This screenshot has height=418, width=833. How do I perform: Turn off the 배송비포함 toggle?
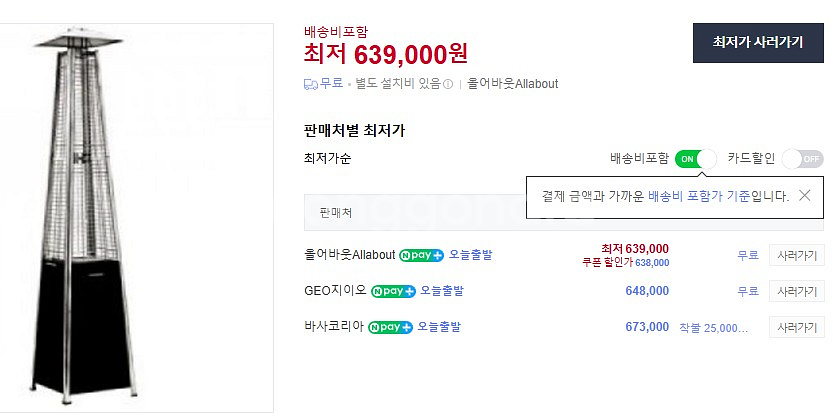point(696,158)
